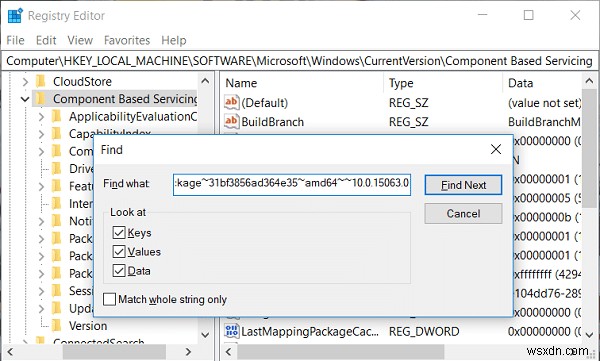600x361 pixels.
Task: Click the ApplicabilityEvaluationC folder icon
Action: pos(56,116)
